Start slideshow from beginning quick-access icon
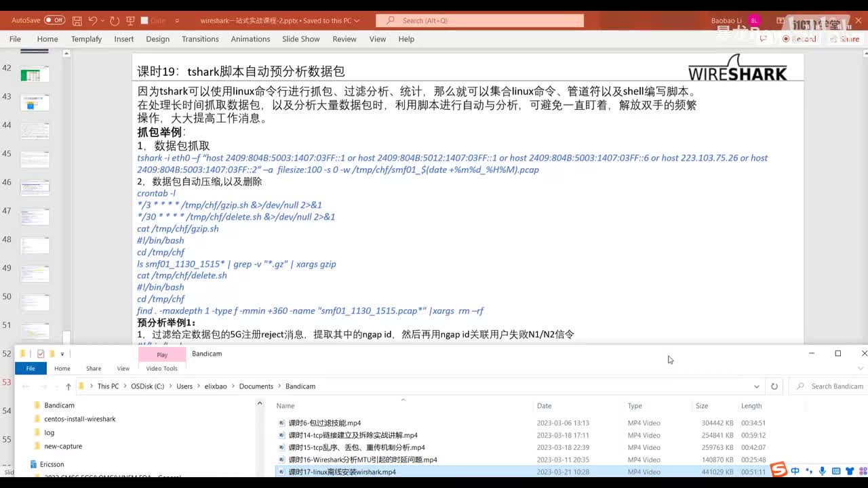The image size is (868, 488). tap(129, 21)
